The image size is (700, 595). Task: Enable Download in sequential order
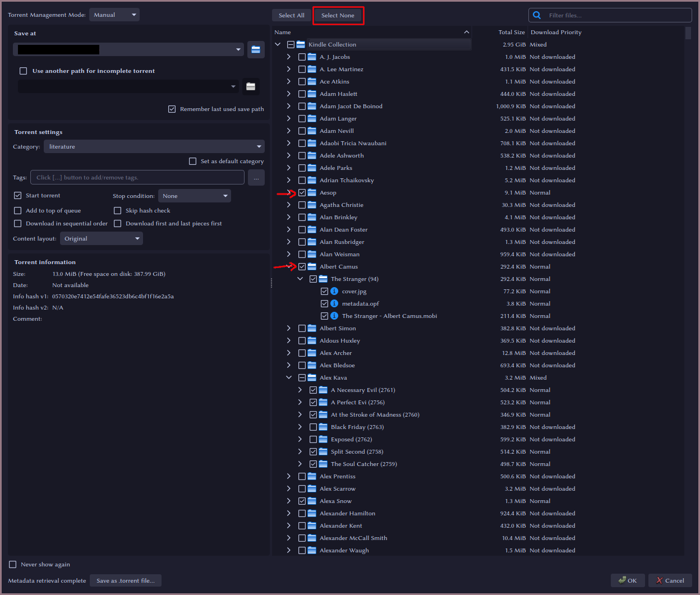click(x=17, y=223)
